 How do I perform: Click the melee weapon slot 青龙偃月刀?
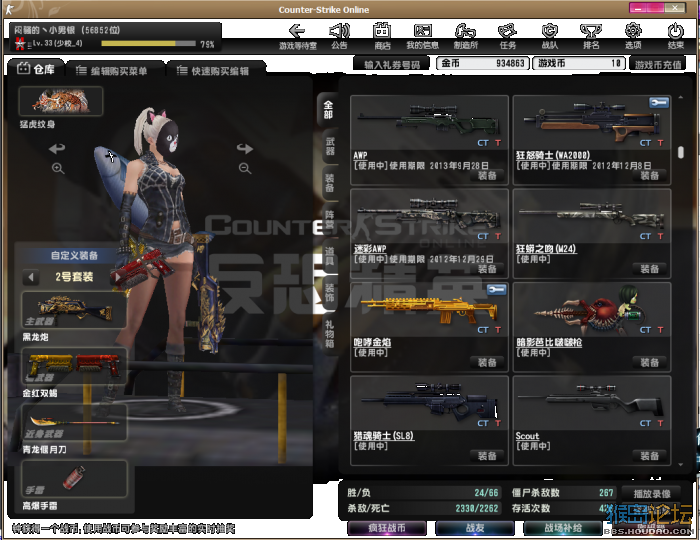[74, 423]
